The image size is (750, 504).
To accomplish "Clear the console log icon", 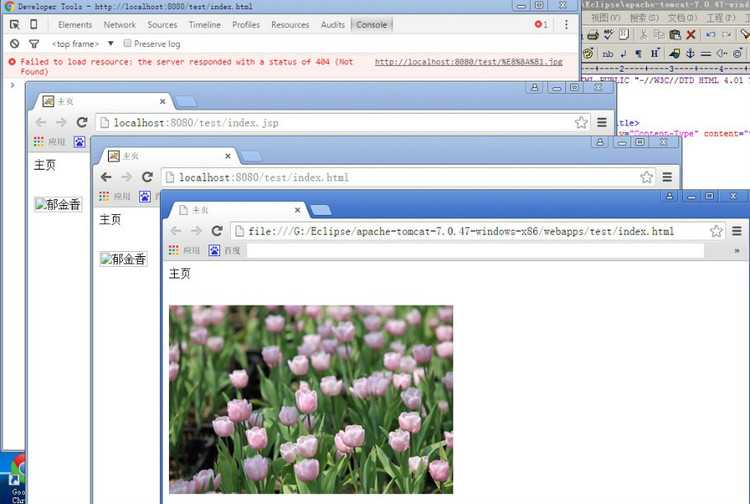I will click(14, 44).
